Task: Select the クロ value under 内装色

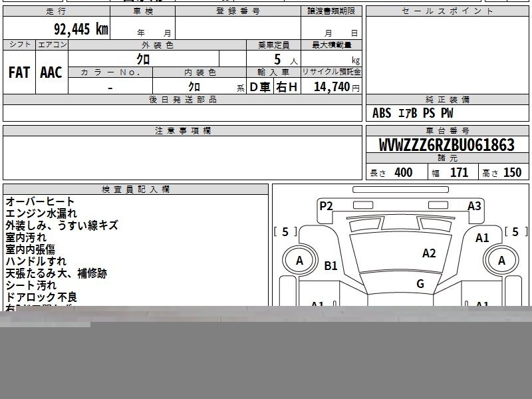Action: tap(194, 87)
